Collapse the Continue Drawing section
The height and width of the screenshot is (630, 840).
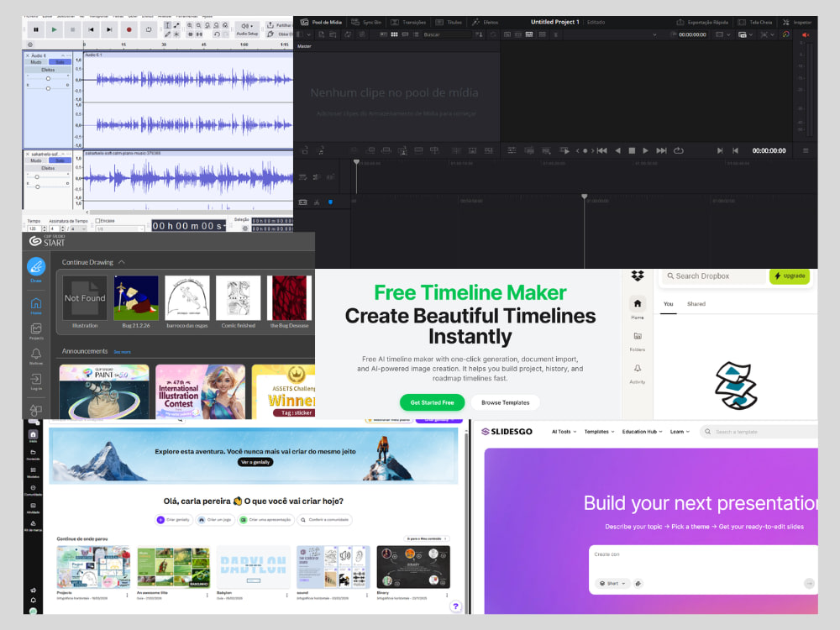[x=122, y=262]
